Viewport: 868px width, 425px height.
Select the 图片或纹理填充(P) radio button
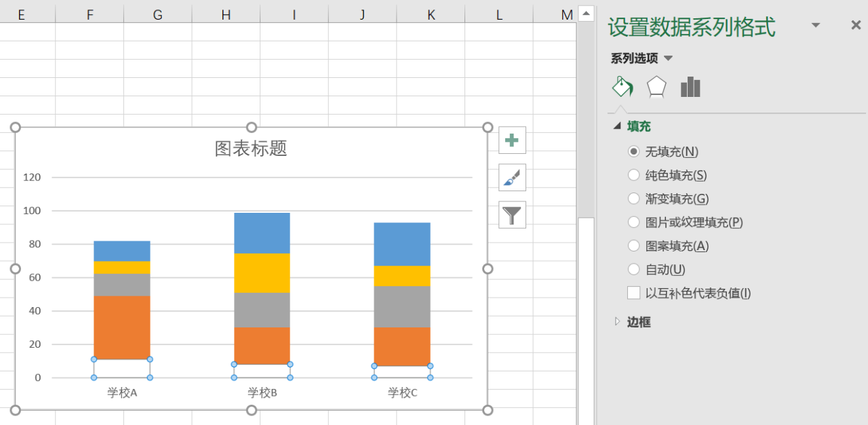pyautogui.click(x=633, y=222)
